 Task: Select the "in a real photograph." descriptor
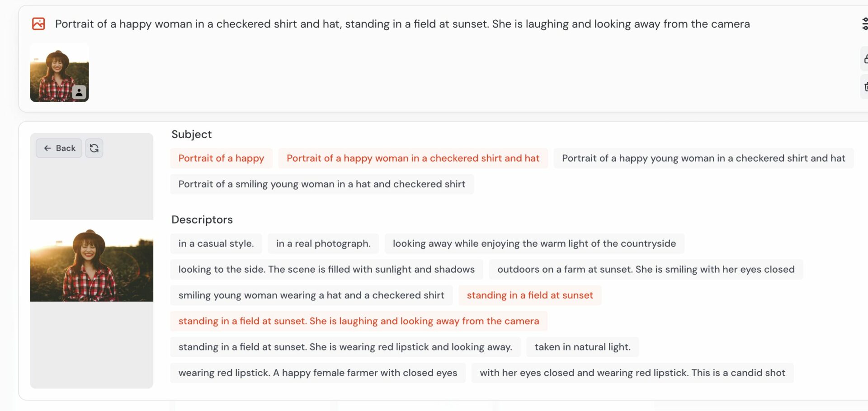[323, 244]
